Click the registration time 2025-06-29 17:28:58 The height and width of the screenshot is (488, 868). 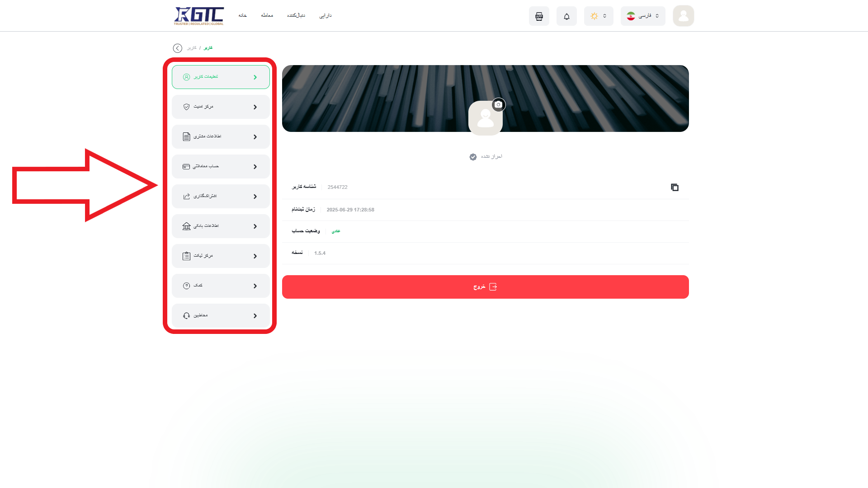(x=350, y=210)
